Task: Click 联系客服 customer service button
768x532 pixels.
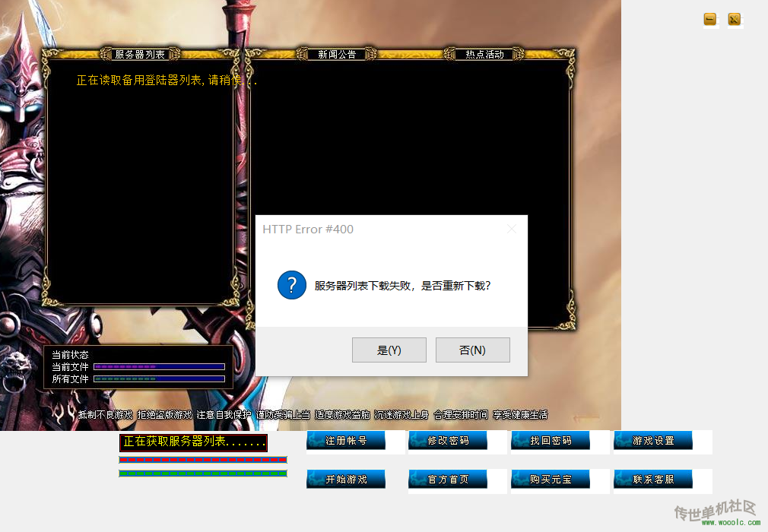Action: pos(653,480)
